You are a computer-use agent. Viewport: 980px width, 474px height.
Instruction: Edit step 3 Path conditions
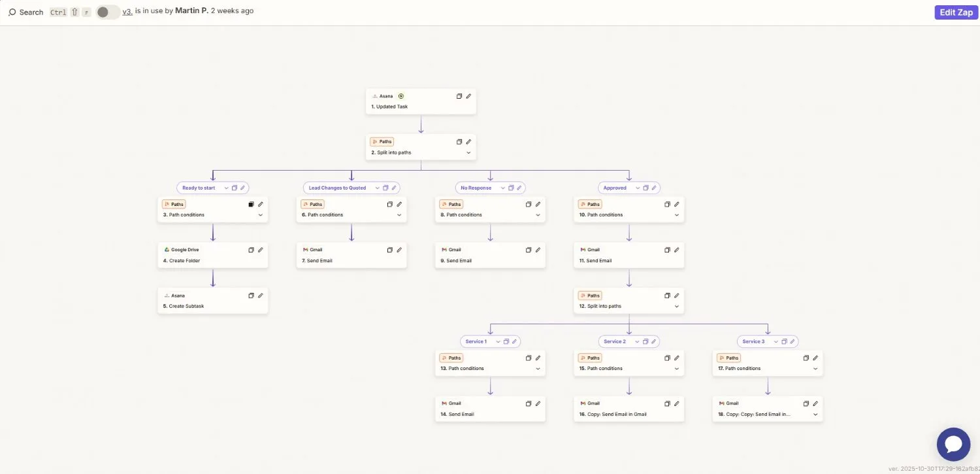click(x=261, y=204)
